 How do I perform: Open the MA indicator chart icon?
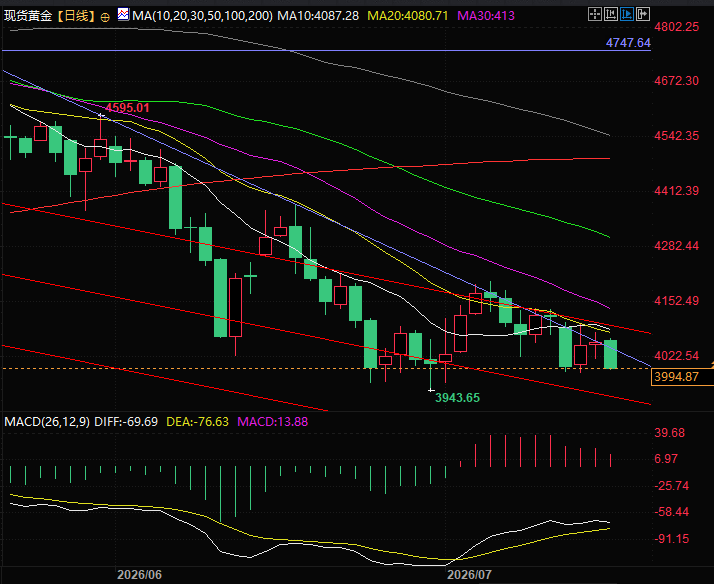[x=123, y=15]
